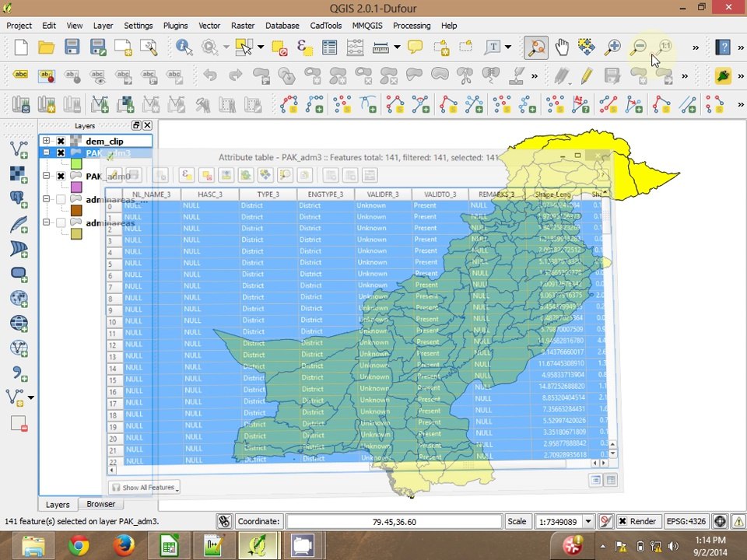Screen dimensions: 747x560
Task: Select the Touch zoom and pan tool
Action: [x=536, y=47]
